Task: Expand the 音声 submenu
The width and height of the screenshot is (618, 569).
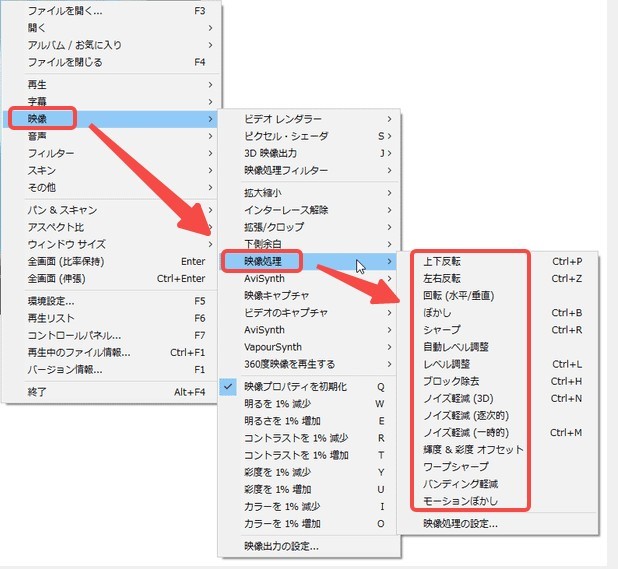Action: pos(110,136)
